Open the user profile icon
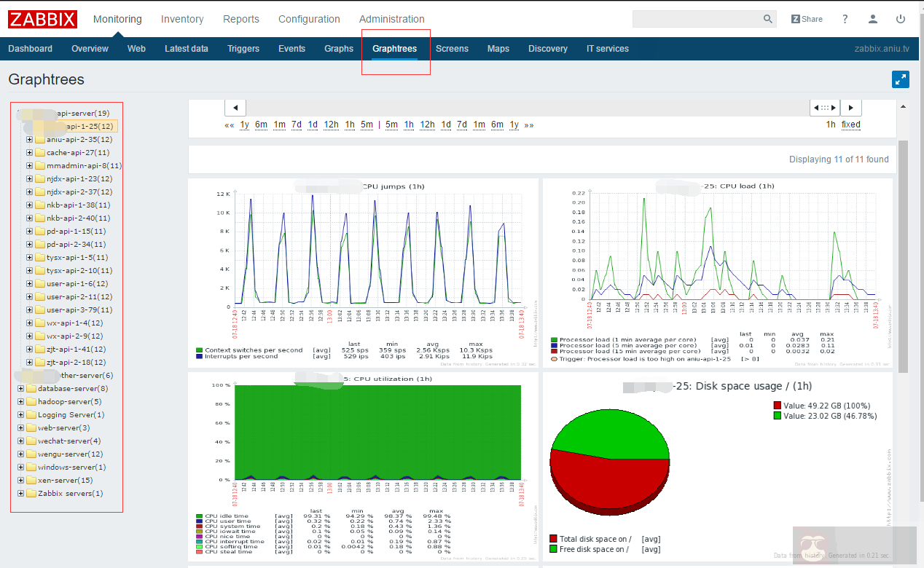The width and height of the screenshot is (924, 568). tap(872, 18)
